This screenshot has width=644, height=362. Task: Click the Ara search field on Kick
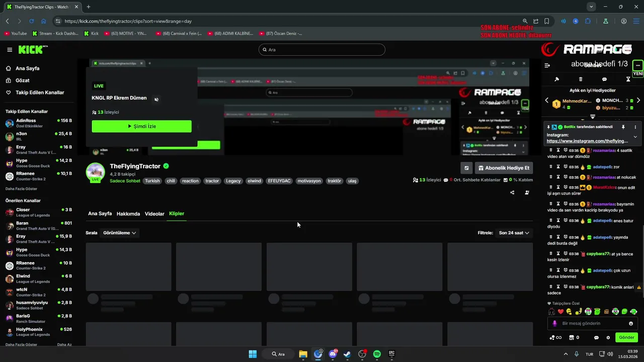point(322,50)
